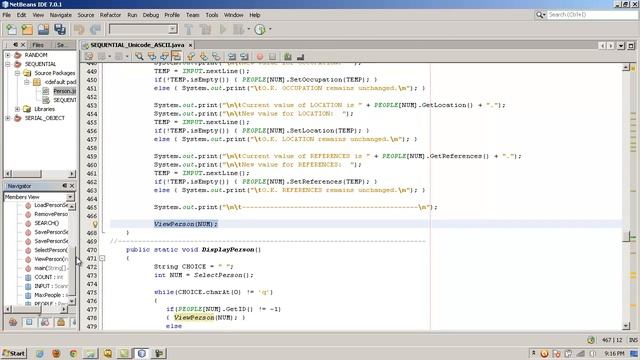Click the Previous Bookmark editor icon
This screenshot has height=360, width=640.
191,57
